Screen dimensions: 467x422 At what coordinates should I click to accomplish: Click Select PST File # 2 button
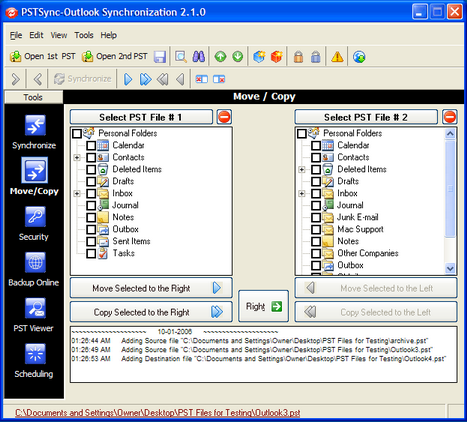[366, 117]
